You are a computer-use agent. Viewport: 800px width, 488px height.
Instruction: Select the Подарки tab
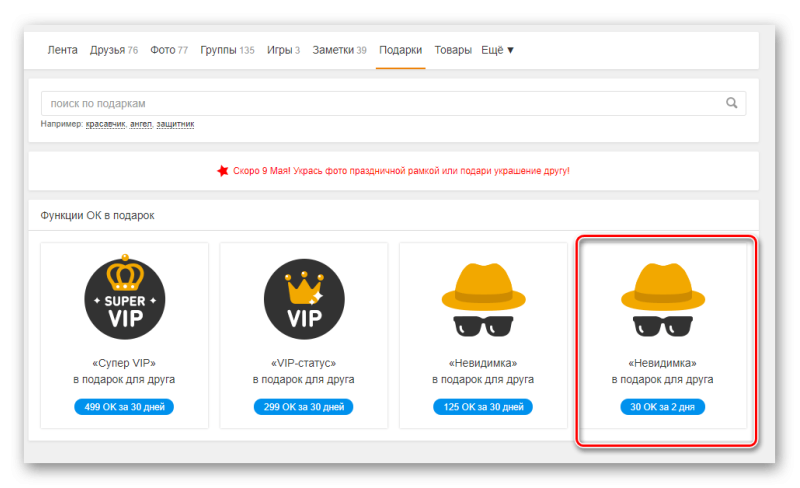(401, 50)
